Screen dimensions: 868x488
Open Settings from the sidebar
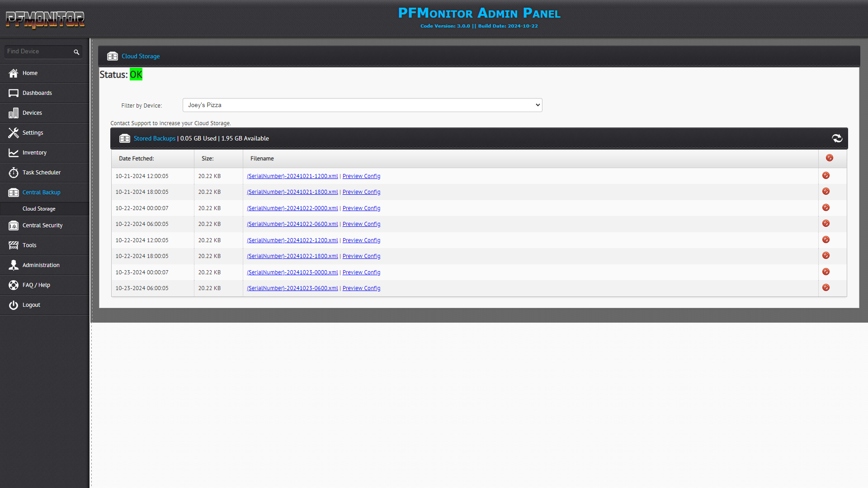coord(44,133)
